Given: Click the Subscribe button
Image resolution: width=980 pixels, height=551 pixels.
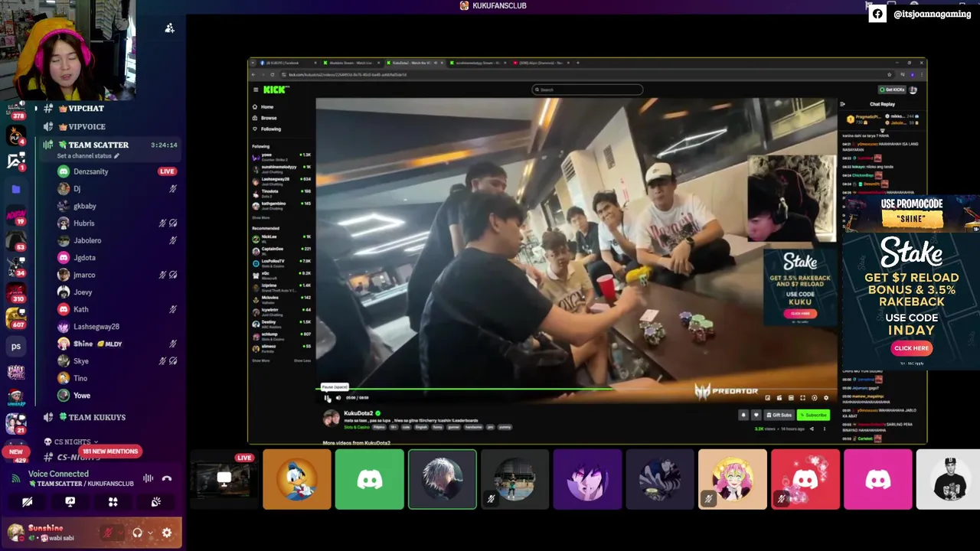Looking at the screenshot, I should pyautogui.click(x=813, y=415).
